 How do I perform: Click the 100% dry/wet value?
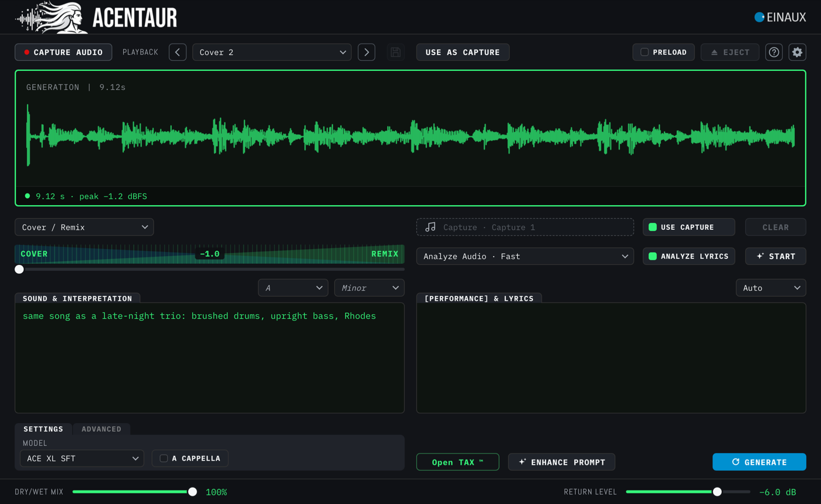point(216,492)
